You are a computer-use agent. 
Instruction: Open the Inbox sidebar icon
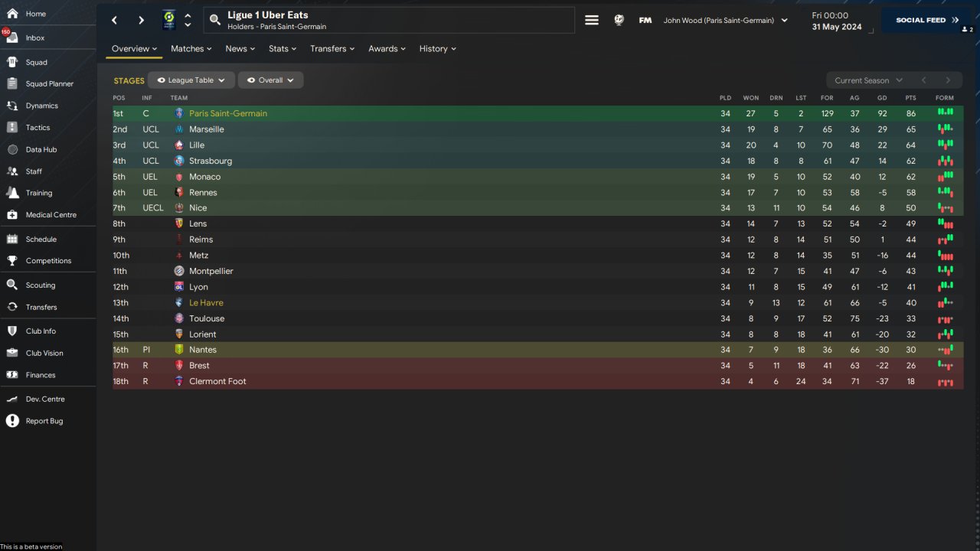tap(12, 37)
